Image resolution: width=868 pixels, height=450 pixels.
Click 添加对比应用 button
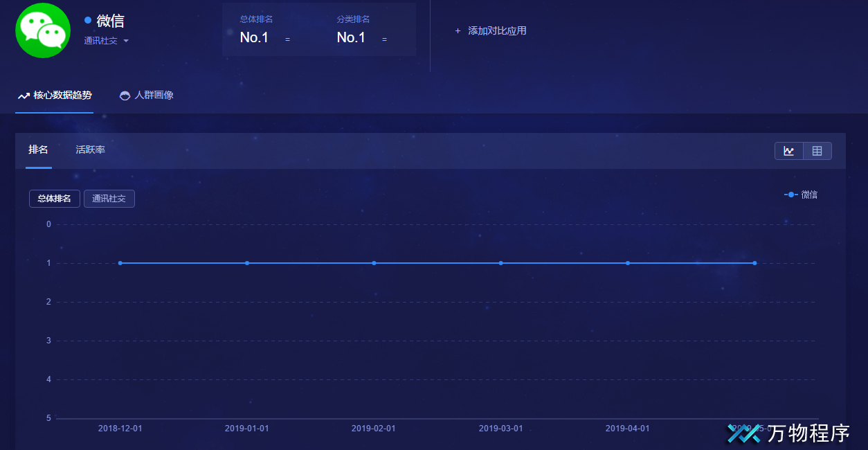[491, 30]
